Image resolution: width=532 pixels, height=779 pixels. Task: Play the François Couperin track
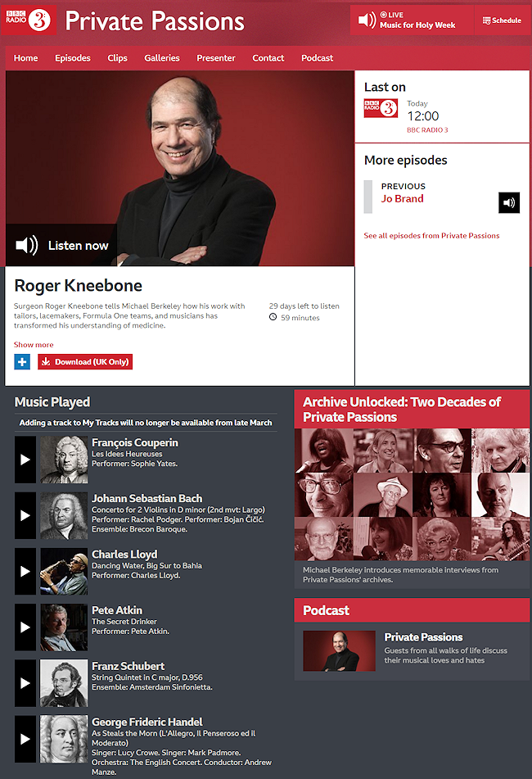(x=25, y=460)
